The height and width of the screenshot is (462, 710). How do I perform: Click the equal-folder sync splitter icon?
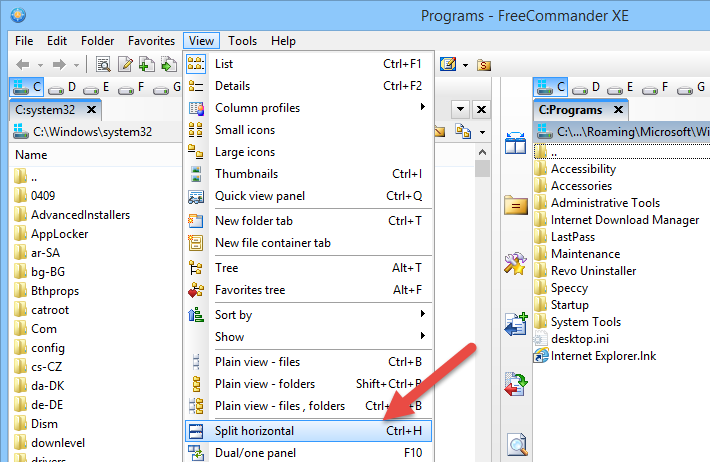pos(516,205)
